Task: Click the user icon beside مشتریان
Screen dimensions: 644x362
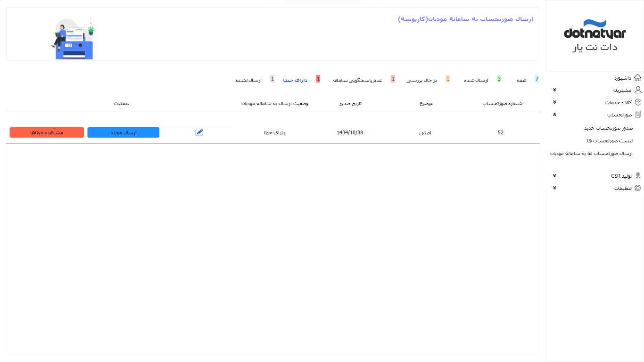Action: click(637, 90)
